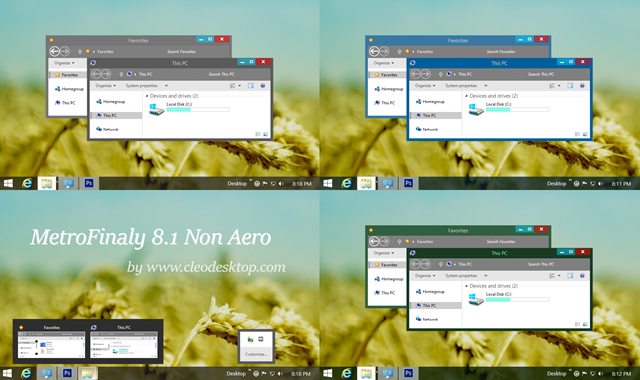Expand toolbar overflow chevron in green-themed This PC
This screenshot has height=380, width=640.
point(486,276)
